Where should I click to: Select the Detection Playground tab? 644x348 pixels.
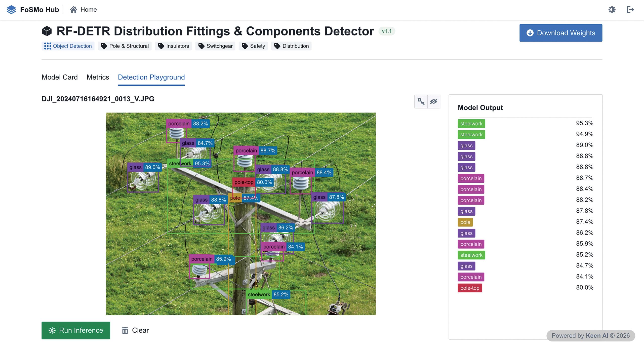(151, 77)
